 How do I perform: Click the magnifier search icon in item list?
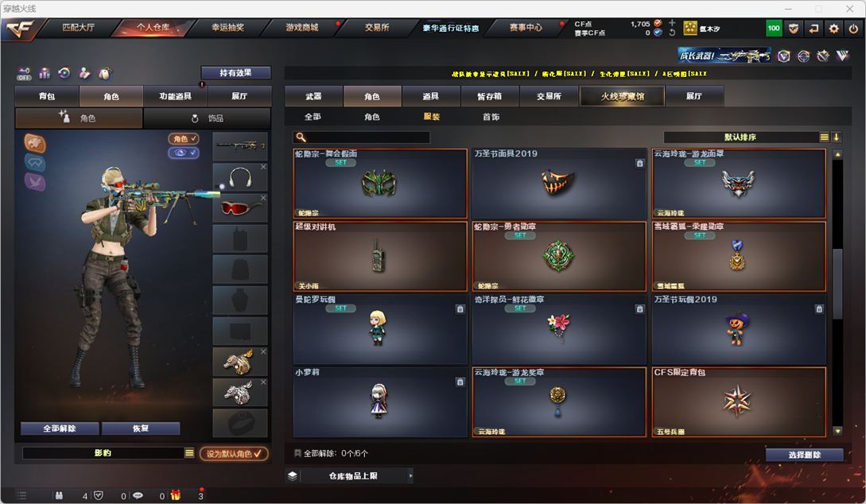coord(301,137)
